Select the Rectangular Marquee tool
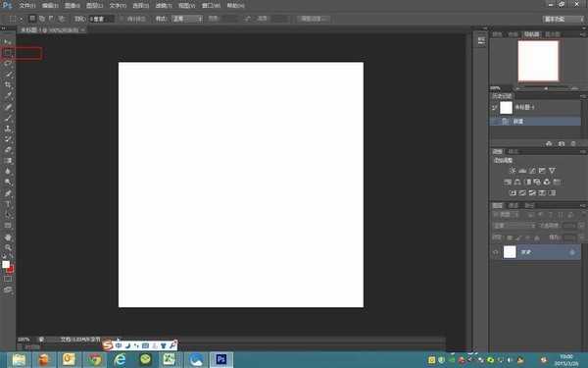Viewport: 588px width, 368px height. 8,53
